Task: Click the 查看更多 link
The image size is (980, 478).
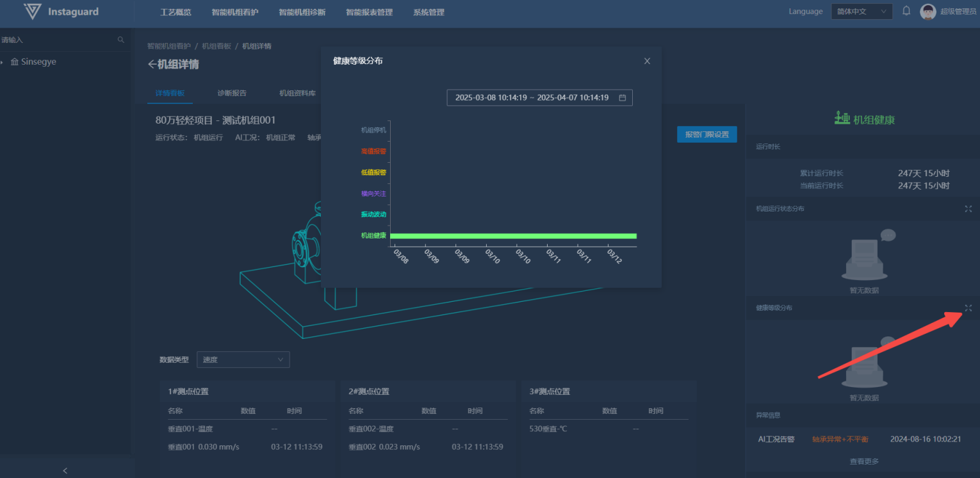Action: coord(863,461)
